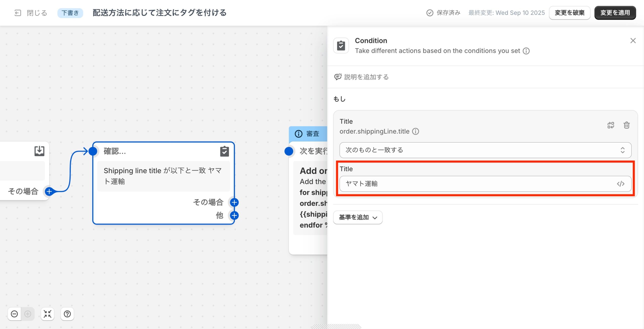Click the 変更を適用 button
Screen dimensions: 644x329
[615, 13]
